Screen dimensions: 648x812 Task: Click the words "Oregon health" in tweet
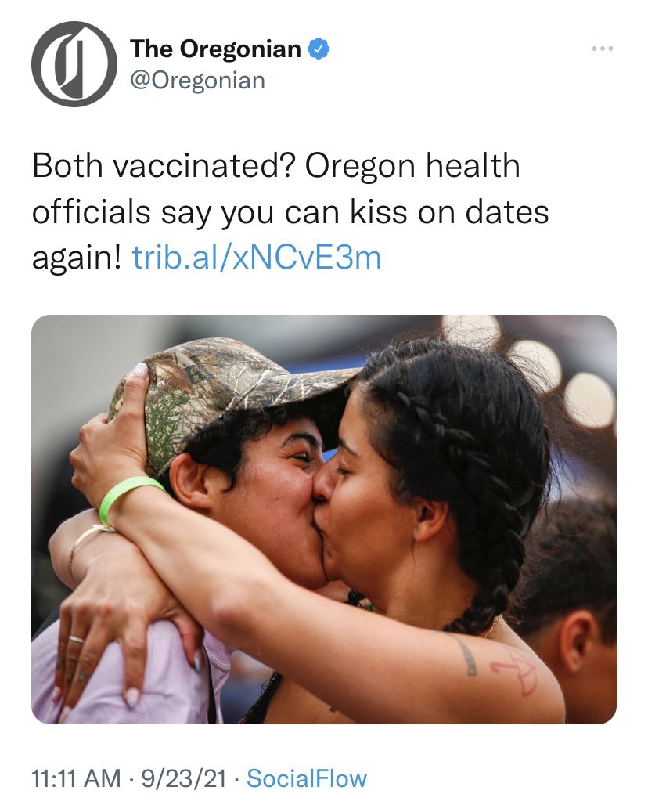click(412, 167)
